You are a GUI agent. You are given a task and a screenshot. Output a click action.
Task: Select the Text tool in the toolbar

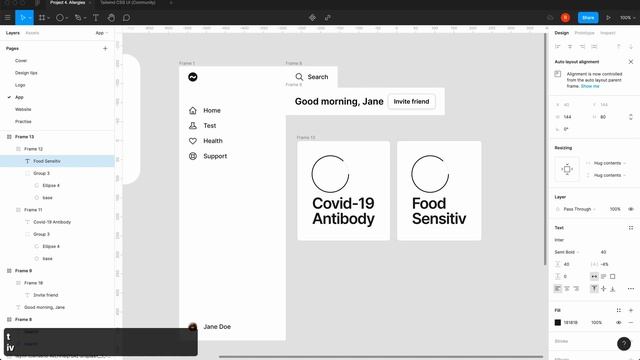click(x=96, y=18)
